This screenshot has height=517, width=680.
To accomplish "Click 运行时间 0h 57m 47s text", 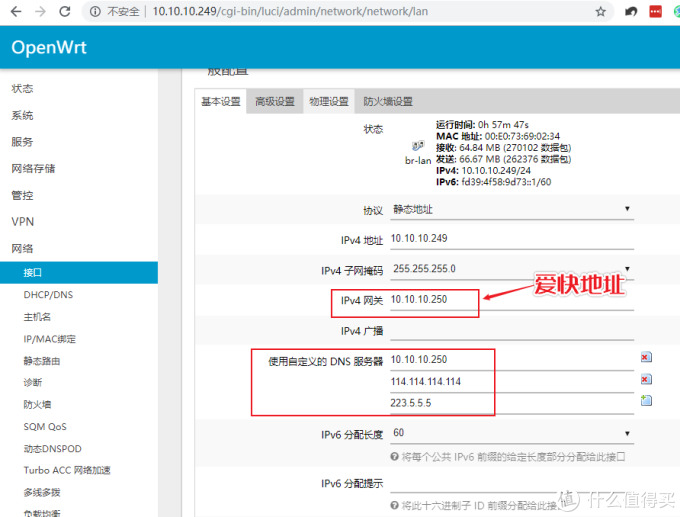I will [482, 125].
